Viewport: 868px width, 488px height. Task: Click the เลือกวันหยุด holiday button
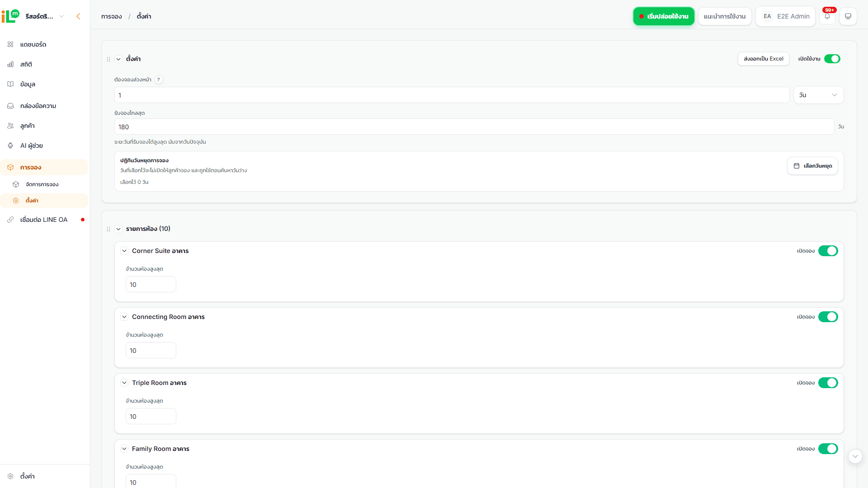tap(812, 166)
